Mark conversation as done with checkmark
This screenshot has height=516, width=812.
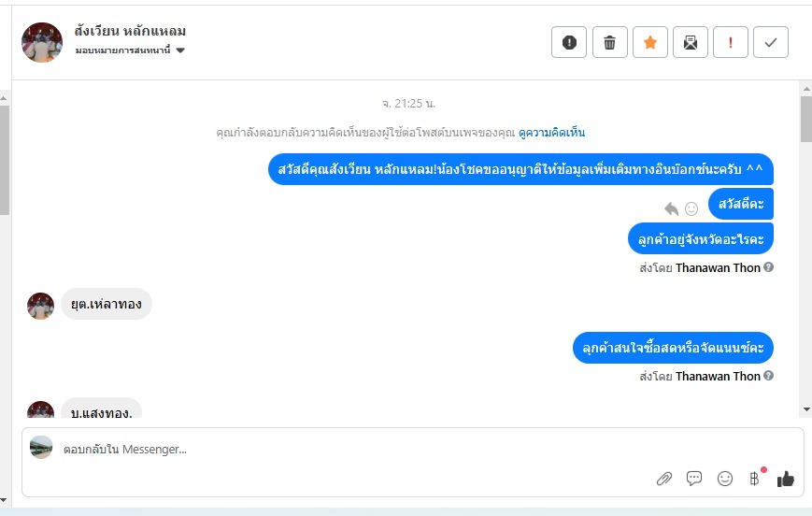coord(771,42)
